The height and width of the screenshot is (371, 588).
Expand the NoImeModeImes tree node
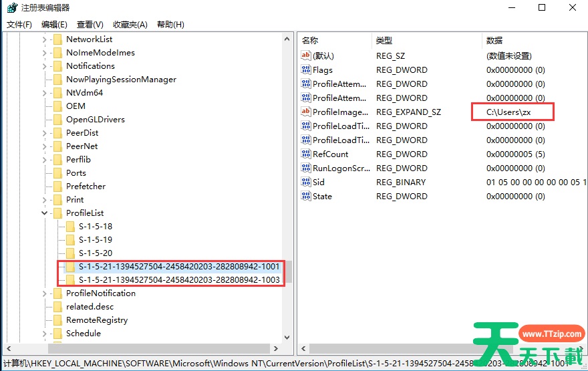[x=44, y=53]
